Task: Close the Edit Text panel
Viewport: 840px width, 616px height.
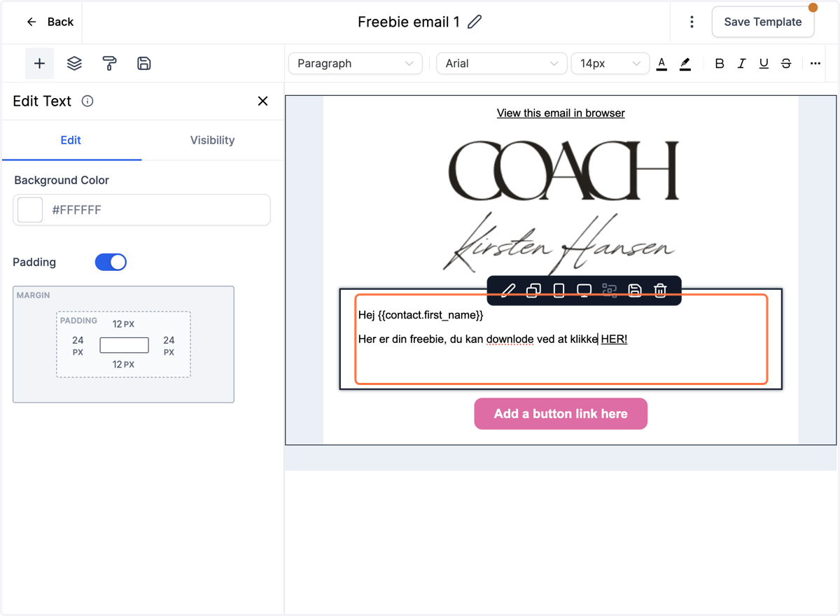Action: pyautogui.click(x=262, y=101)
